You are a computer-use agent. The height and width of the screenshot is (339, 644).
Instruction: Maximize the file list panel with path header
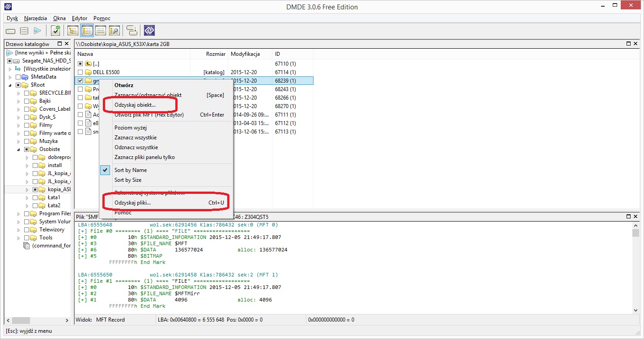point(628,44)
